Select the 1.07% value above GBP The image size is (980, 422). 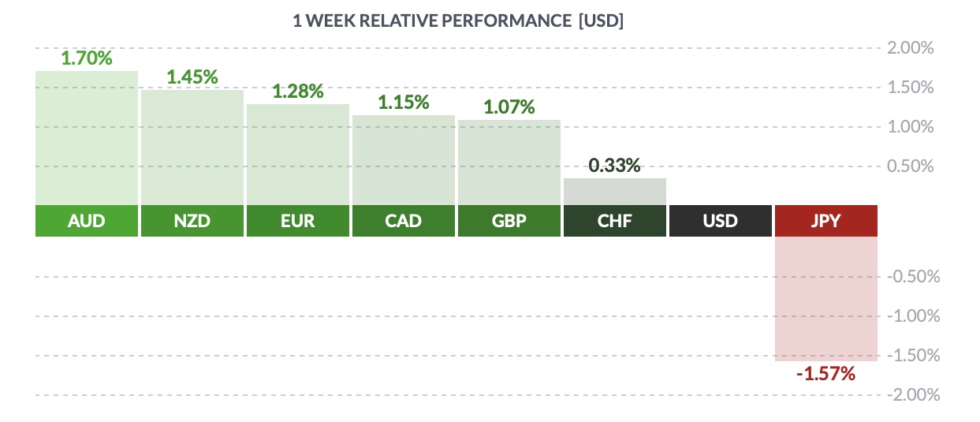tap(509, 107)
